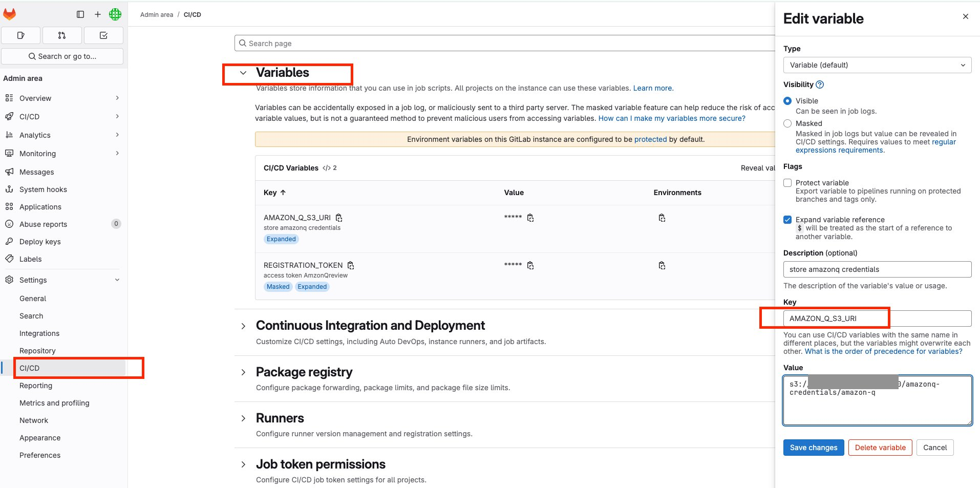Click the Delete variable button
The width and height of the screenshot is (980, 488).
(x=880, y=448)
